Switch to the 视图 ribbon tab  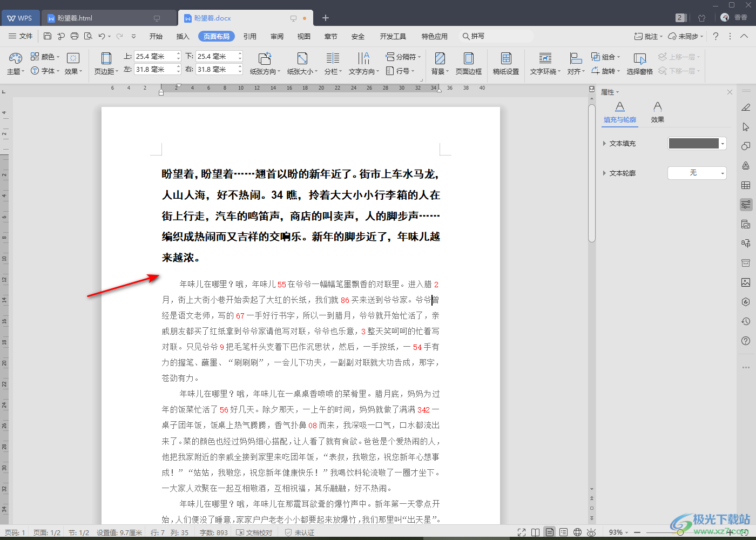coord(304,36)
